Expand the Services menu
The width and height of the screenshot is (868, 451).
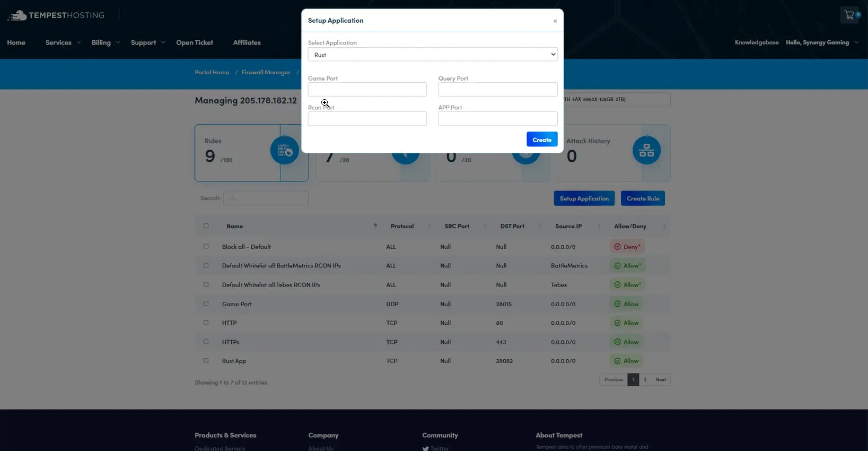click(x=63, y=42)
